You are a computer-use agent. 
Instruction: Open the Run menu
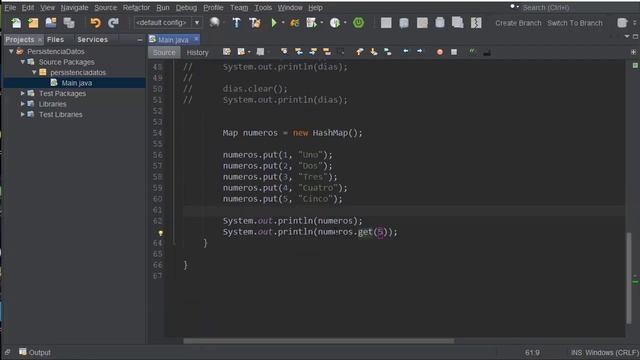(x=163, y=8)
